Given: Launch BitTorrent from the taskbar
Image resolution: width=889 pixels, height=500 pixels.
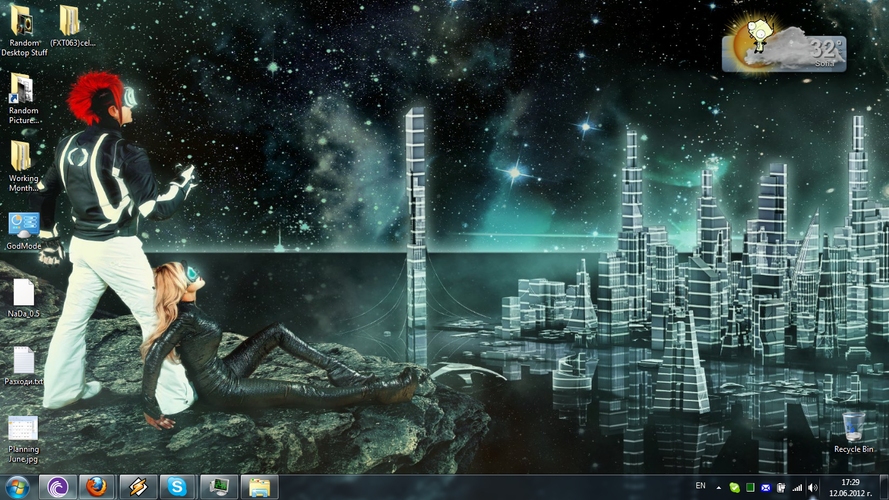Looking at the screenshot, I should point(56,487).
